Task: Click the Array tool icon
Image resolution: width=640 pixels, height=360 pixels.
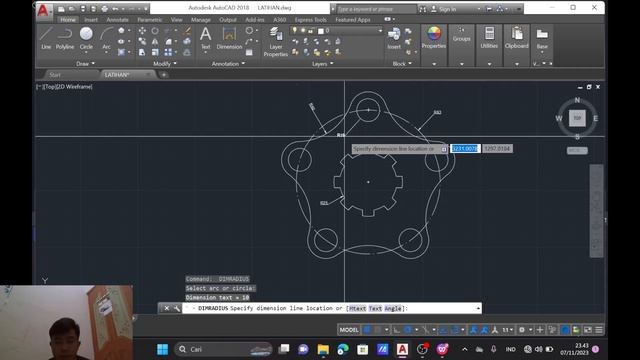Action: click(168, 52)
